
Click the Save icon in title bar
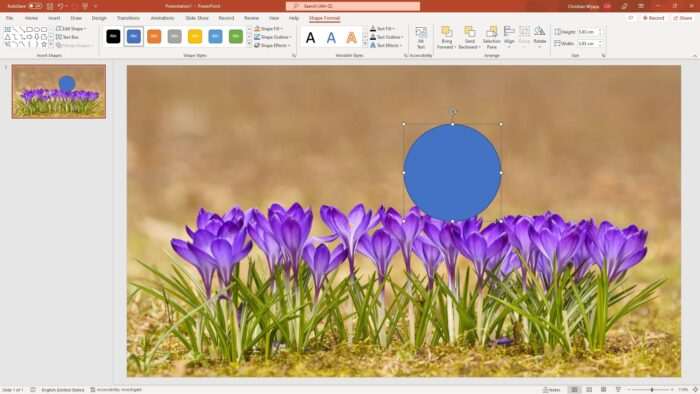pos(50,6)
